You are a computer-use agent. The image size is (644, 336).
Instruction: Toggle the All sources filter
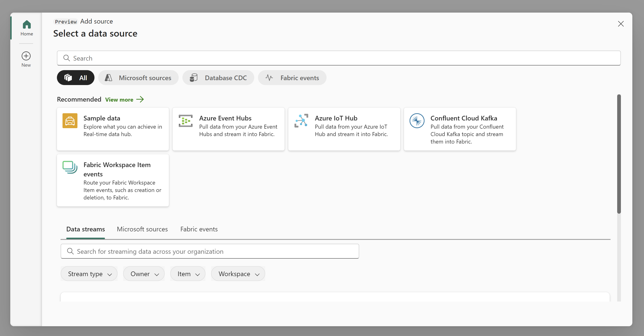[x=76, y=78]
